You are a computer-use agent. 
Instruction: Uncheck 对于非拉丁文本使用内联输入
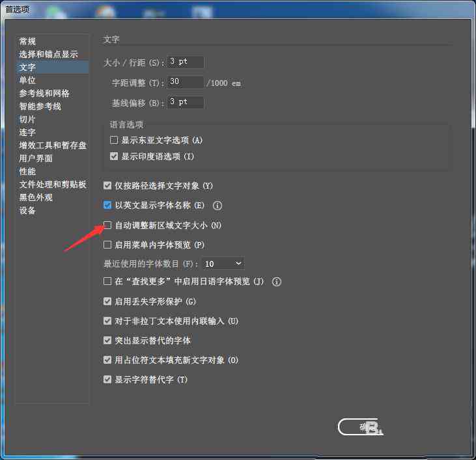[x=107, y=321]
